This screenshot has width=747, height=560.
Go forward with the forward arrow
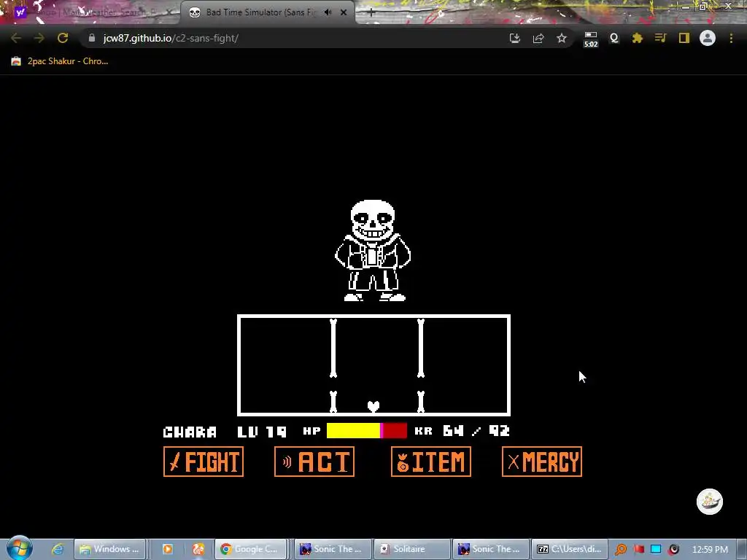click(39, 38)
